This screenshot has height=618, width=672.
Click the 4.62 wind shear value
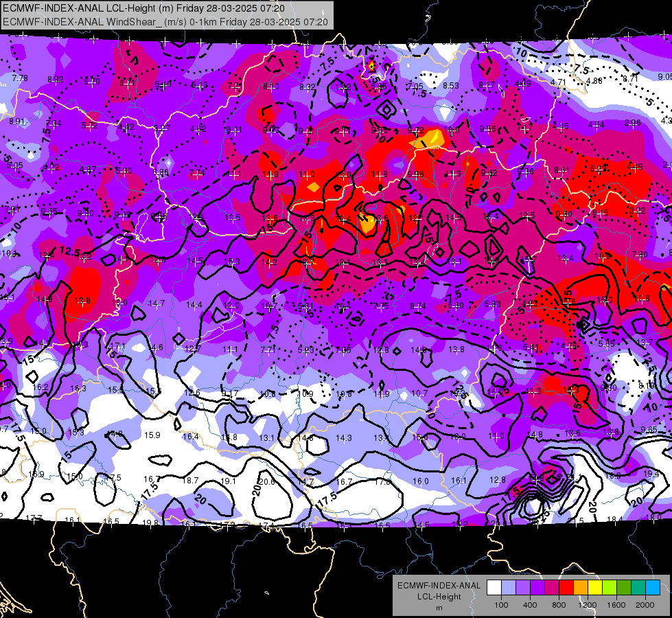(x=198, y=128)
